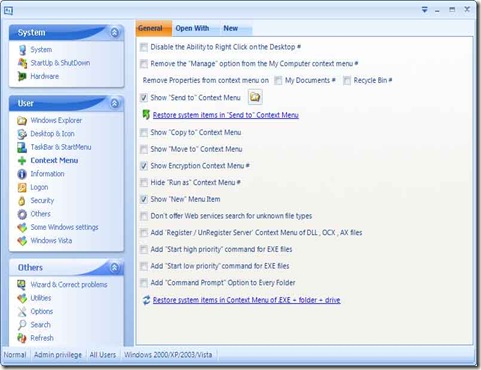Click All Users in status bar
Screen dimensions: 481x370
pyautogui.click(x=103, y=355)
